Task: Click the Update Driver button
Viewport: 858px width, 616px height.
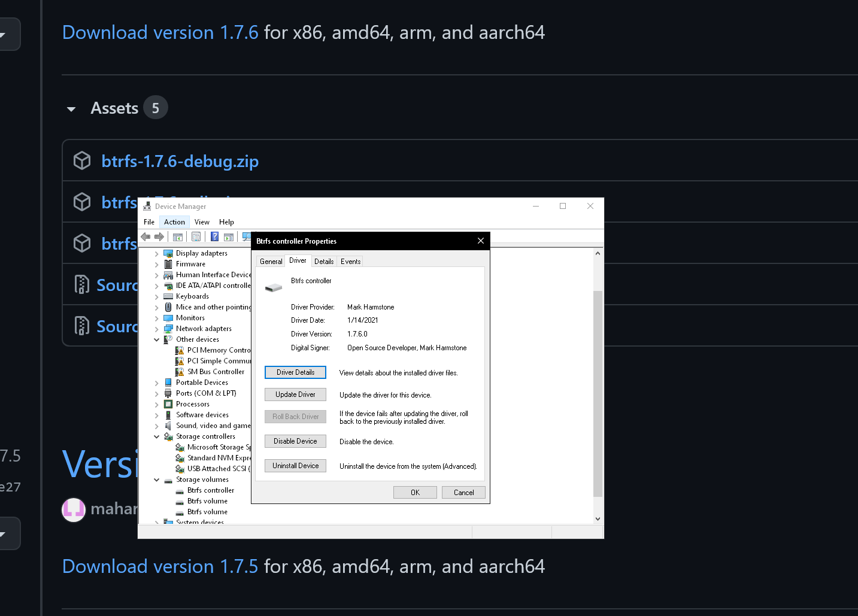Action: (x=295, y=394)
